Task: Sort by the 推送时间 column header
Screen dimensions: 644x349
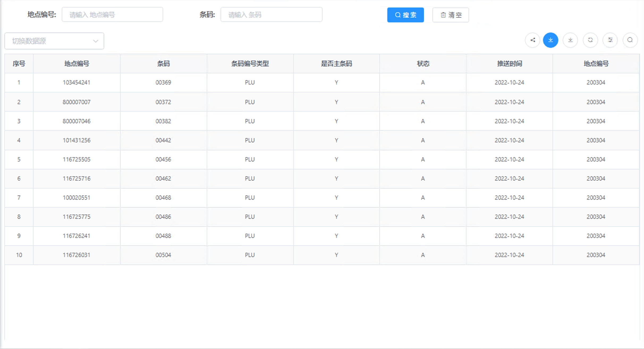Action: click(509, 63)
